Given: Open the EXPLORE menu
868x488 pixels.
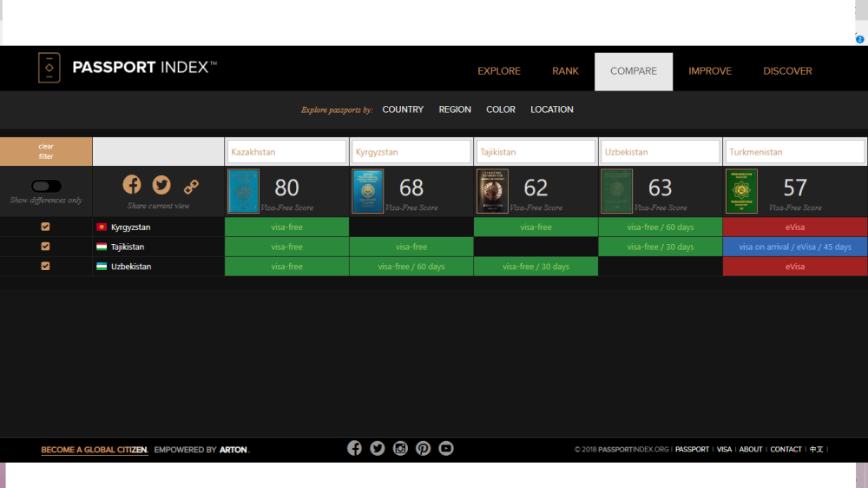Looking at the screenshot, I should pos(499,71).
